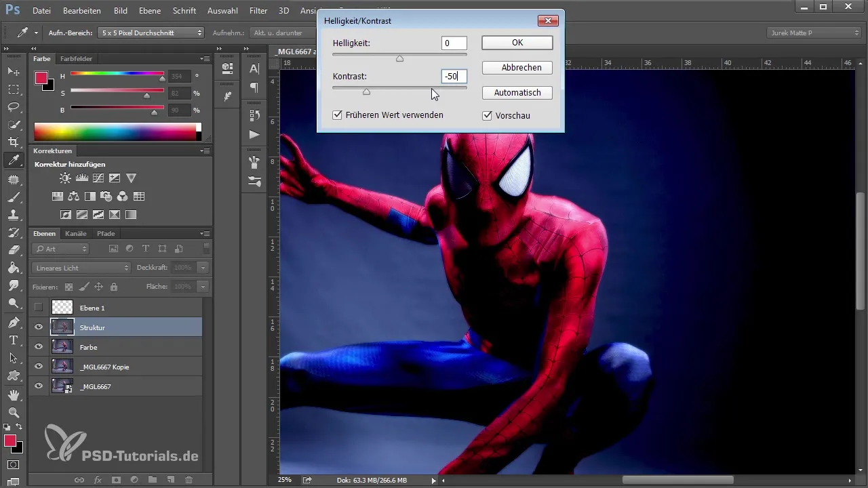The image size is (868, 488).
Task: Open the Bearbeiten menu
Action: (81, 11)
